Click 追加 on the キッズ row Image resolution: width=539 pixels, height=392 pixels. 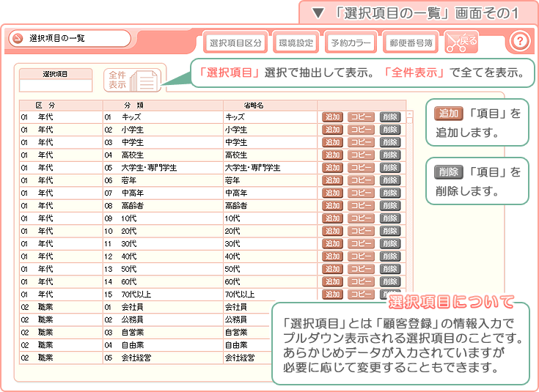pos(332,117)
